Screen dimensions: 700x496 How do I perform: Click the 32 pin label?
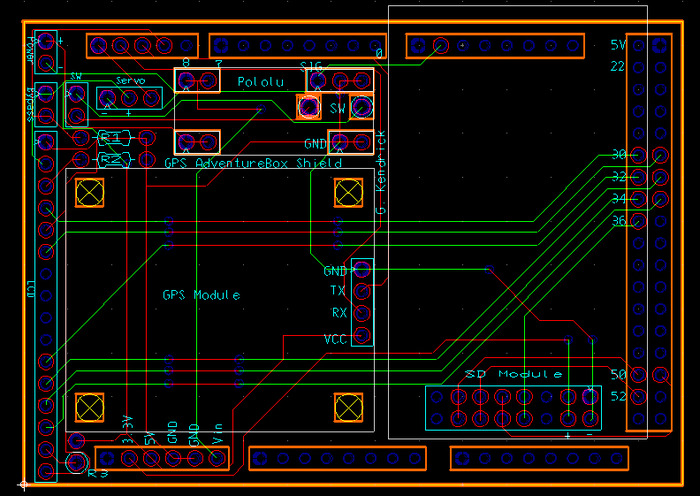619,177
